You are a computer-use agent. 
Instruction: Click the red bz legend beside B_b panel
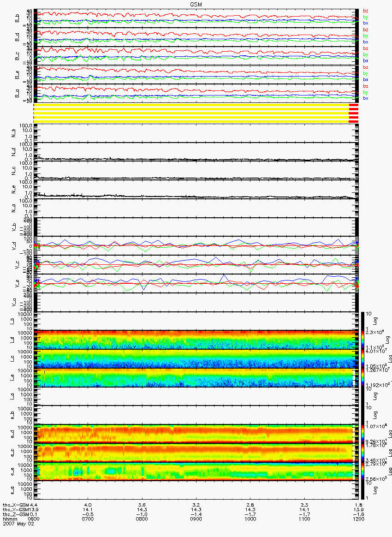pyautogui.click(x=365, y=11)
